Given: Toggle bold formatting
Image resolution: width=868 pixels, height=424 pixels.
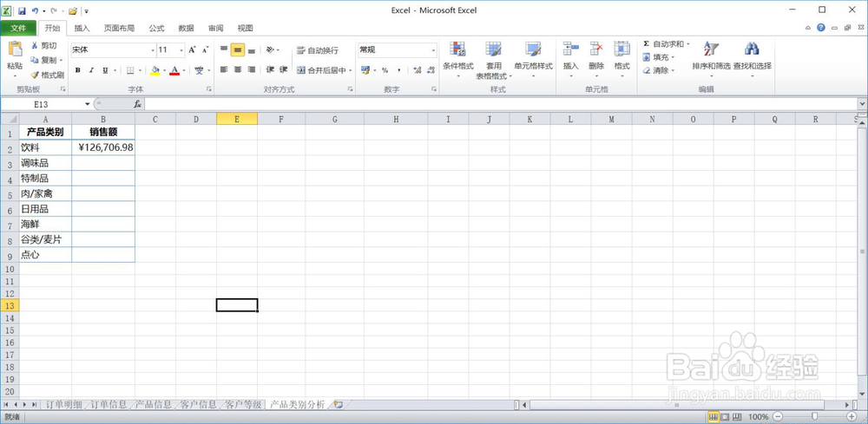Looking at the screenshot, I should point(78,70).
